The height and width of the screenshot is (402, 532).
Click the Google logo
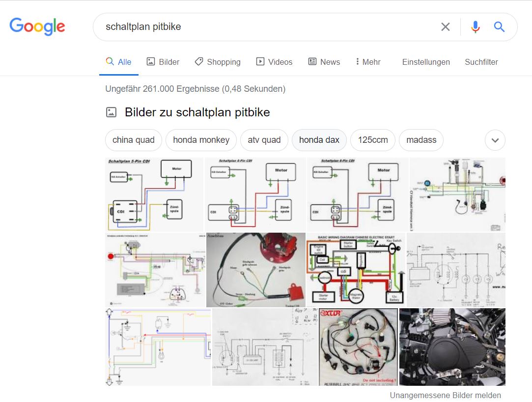pyautogui.click(x=37, y=27)
